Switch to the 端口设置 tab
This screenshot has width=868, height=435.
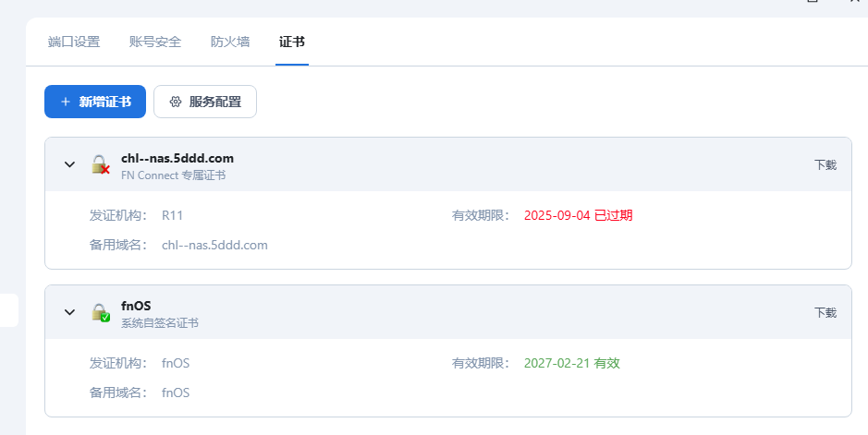(74, 42)
